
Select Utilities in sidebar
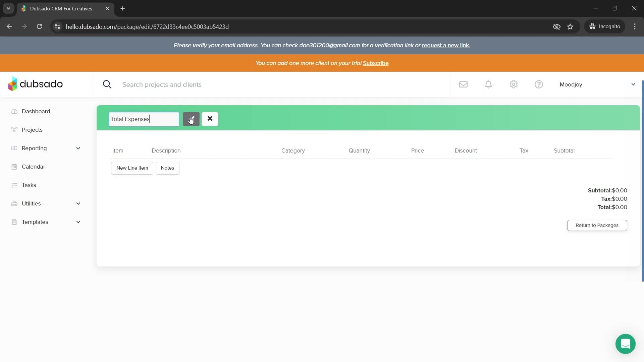[x=31, y=203]
